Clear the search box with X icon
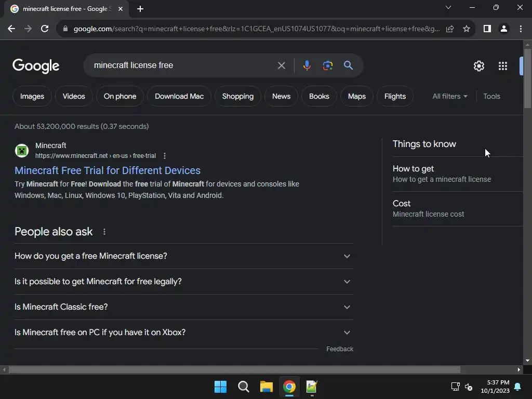Image resolution: width=532 pixels, height=399 pixels. click(x=281, y=65)
